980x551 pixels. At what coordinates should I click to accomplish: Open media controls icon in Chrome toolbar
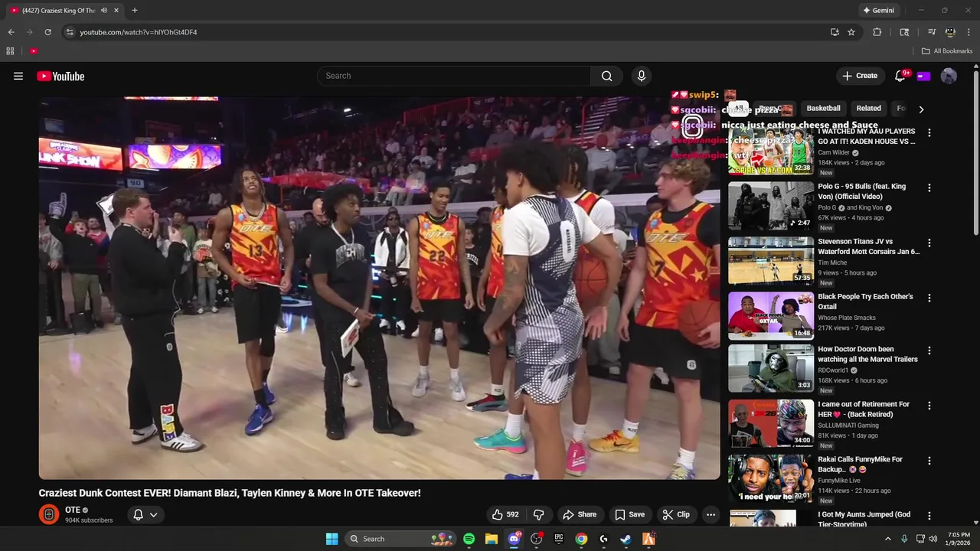point(932,32)
